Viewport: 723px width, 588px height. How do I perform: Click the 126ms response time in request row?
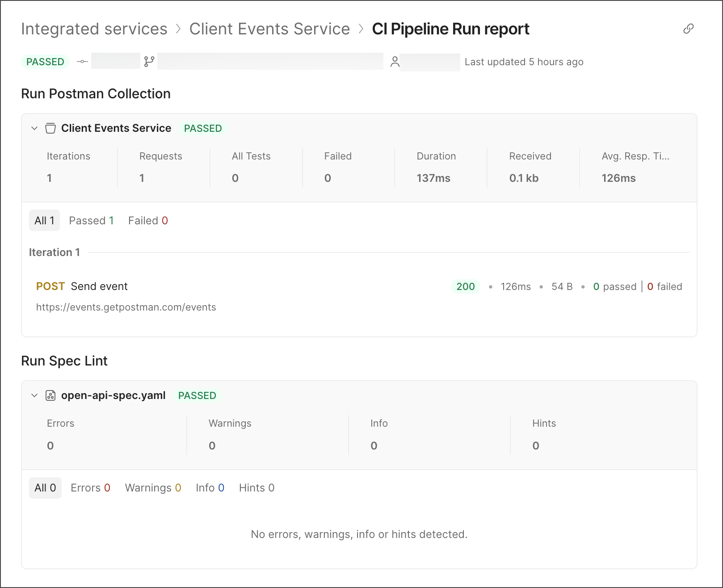(516, 286)
